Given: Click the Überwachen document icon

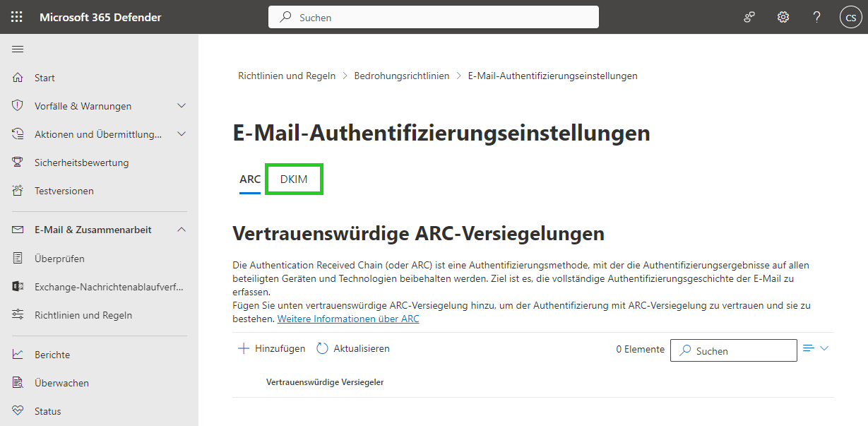Looking at the screenshot, I should point(18,383).
